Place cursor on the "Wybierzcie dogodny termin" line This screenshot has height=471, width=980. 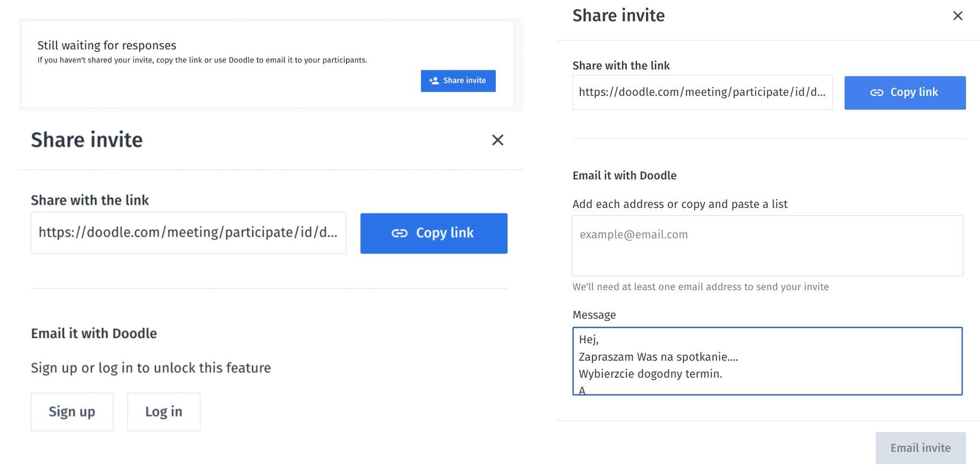point(650,374)
